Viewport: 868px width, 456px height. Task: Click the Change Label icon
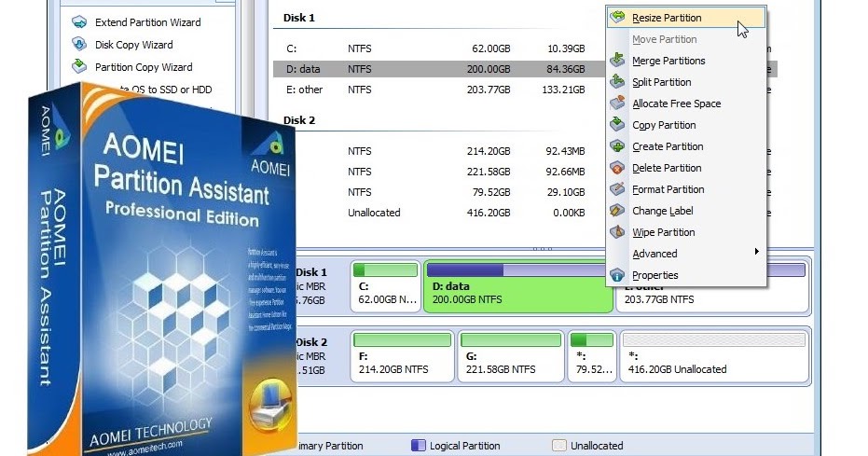(x=617, y=211)
